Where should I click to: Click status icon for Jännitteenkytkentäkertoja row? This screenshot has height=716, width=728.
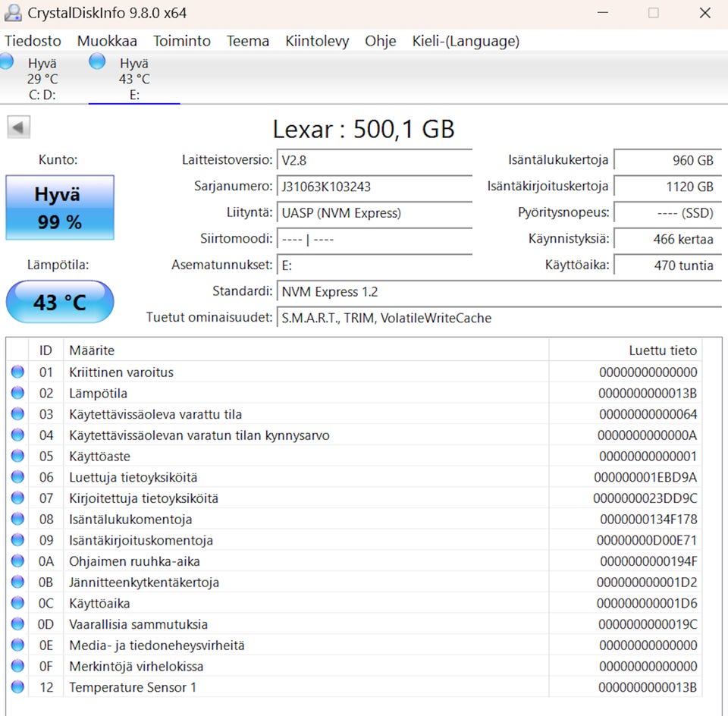(17, 582)
